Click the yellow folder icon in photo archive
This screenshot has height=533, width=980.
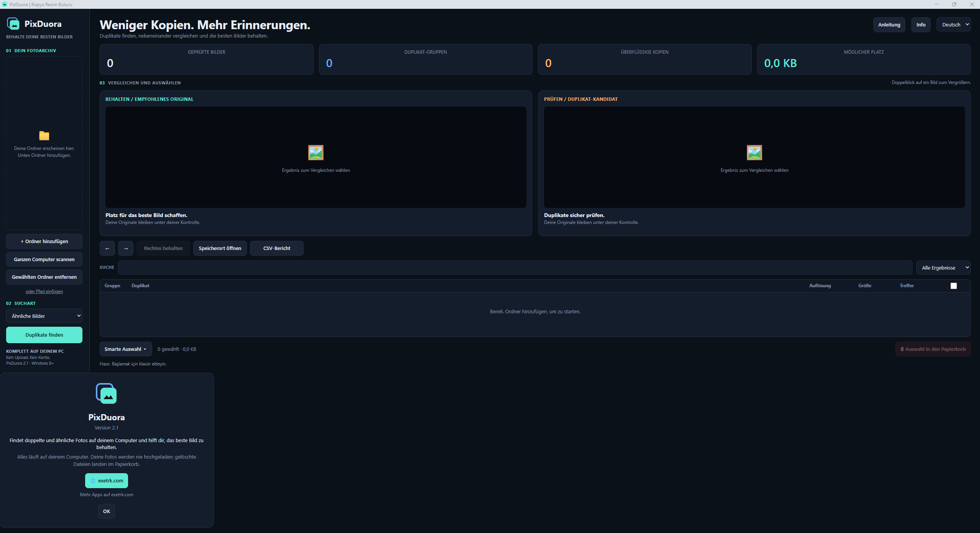click(44, 136)
